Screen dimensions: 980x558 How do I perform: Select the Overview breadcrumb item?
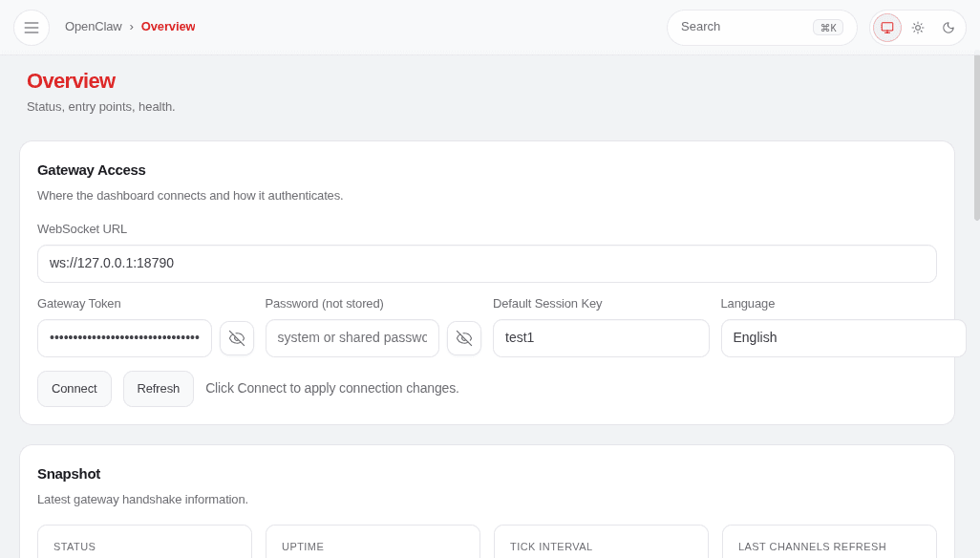pyautogui.click(x=168, y=27)
